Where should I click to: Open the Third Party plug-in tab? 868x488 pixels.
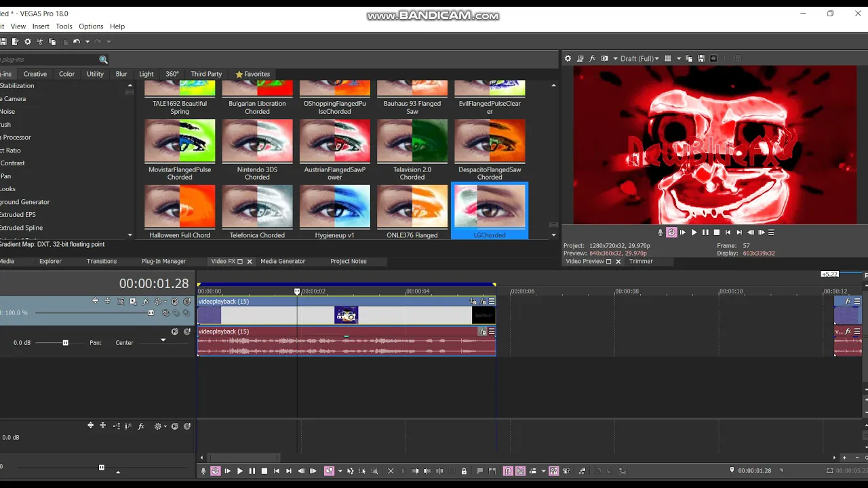click(x=206, y=74)
